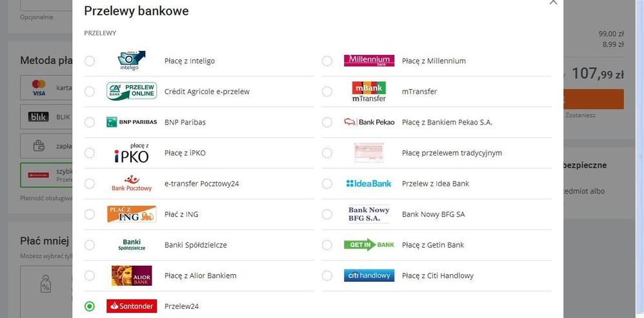The width and height of the screenshot is (644, 318).
Task: Select the BNP Paribas radio button
Action: pyautogui.click(x=90, y=122)
